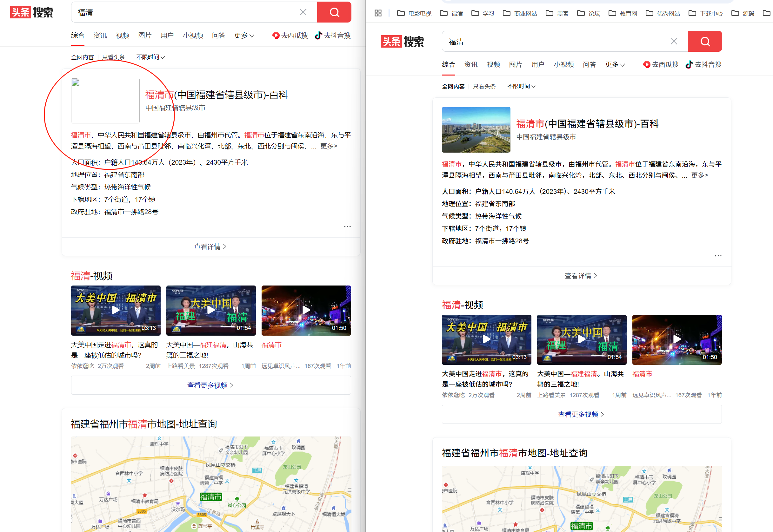Open 福建省福州市福清市地图 link in left window
The height and width of the screenshot is (532, 773).
coord(144,424)
